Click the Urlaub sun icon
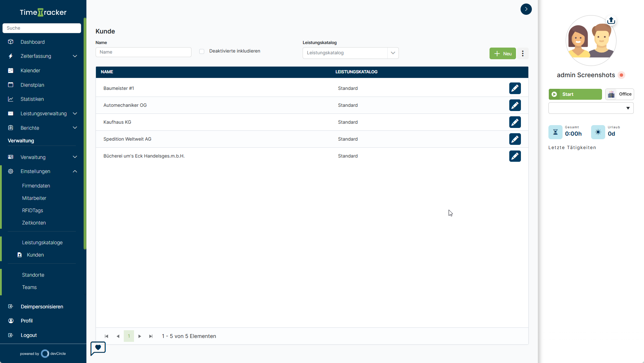This screenshot has width=644, height=363. [598, 132]
